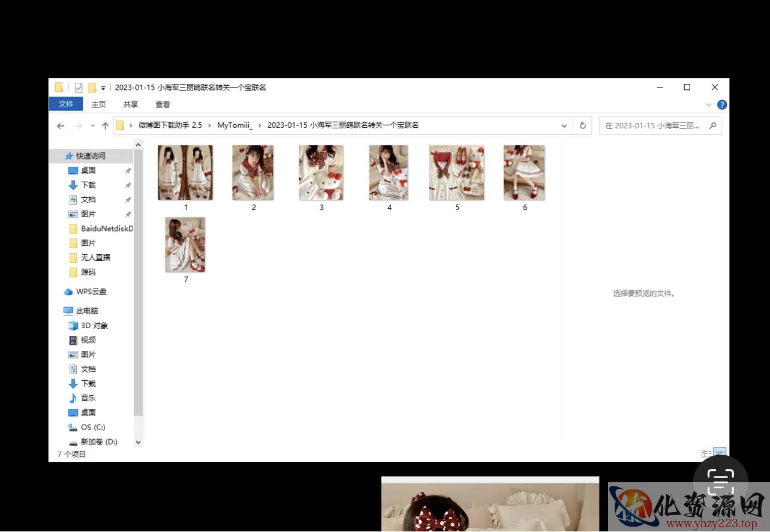This screenshot has height=532, width=770.
Task: Open the 主页 ribbon tab
Action: point(98,104)
